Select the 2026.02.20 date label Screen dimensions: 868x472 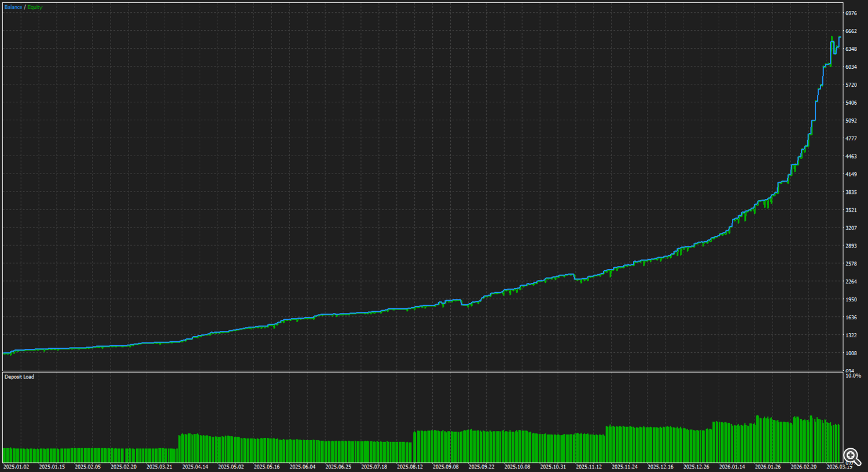(x=804, y=467)
